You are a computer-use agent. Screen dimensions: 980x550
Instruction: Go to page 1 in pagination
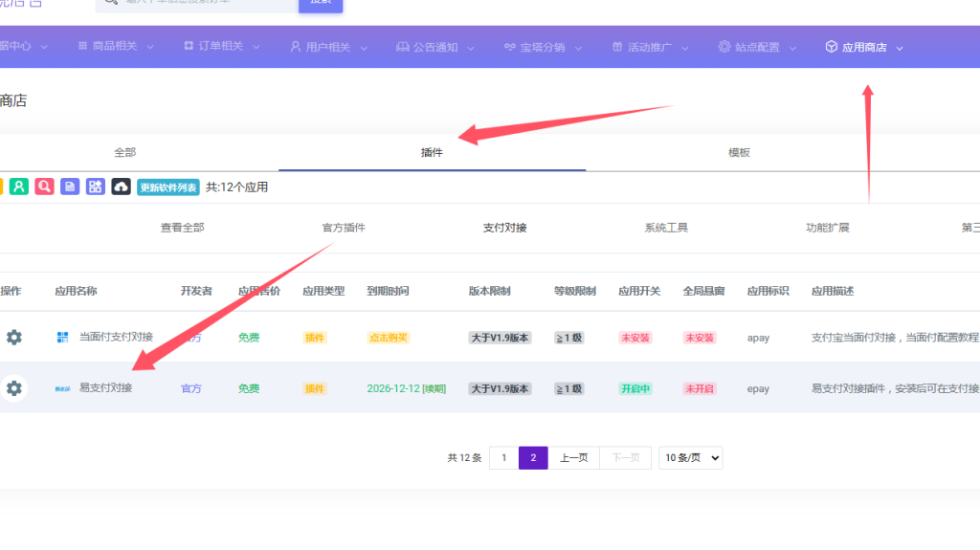point(503,458)
